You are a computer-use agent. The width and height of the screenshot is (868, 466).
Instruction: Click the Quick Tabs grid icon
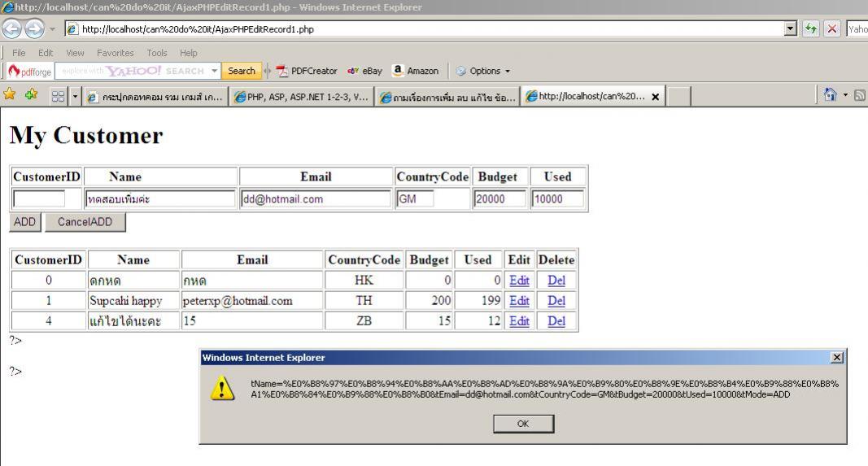pos(58,97)
